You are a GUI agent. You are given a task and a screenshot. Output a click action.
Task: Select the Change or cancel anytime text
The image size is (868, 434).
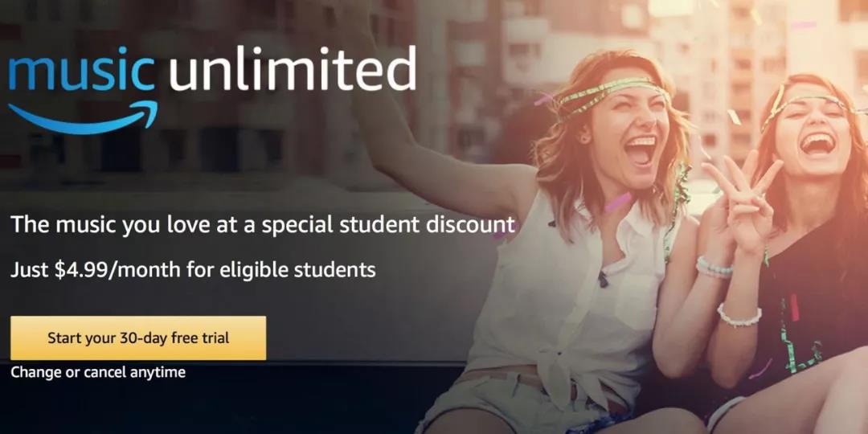click(x=98, y=373)
